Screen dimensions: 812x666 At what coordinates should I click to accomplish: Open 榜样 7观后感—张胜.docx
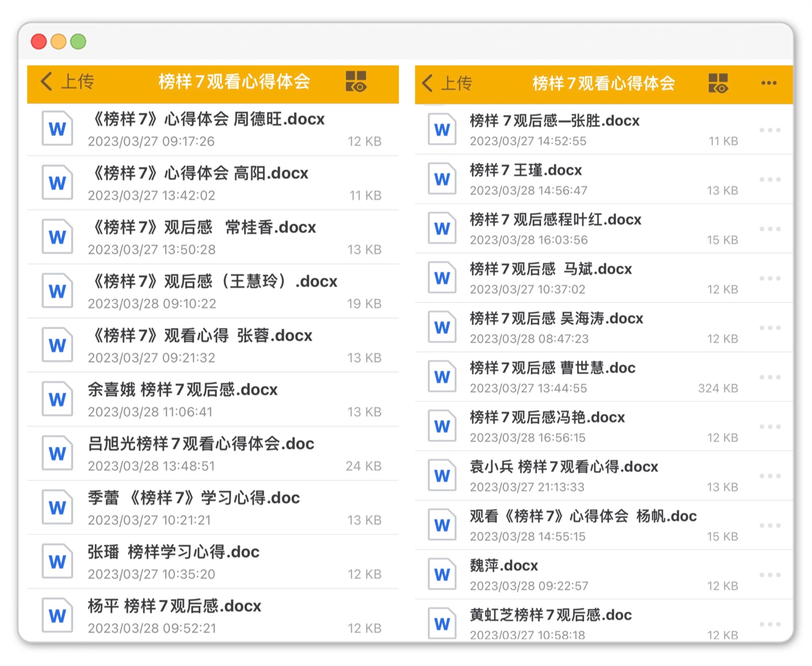[x=555, y=121]
